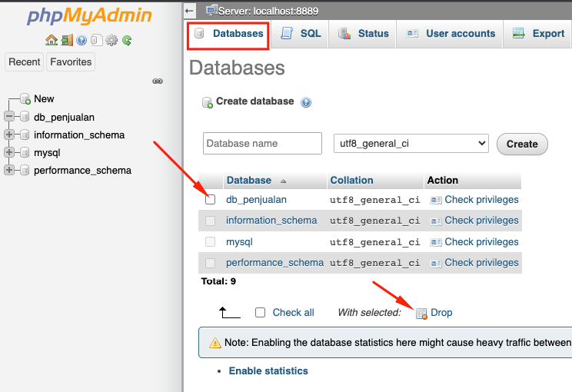
Task: Click the collapse navigation left-arrow button
Action: [190, 11]
